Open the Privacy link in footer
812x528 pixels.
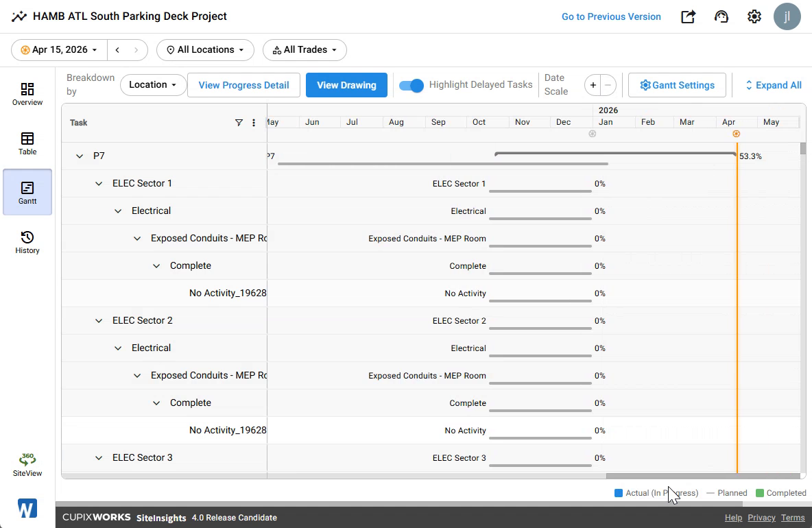(x=761, y=518)
